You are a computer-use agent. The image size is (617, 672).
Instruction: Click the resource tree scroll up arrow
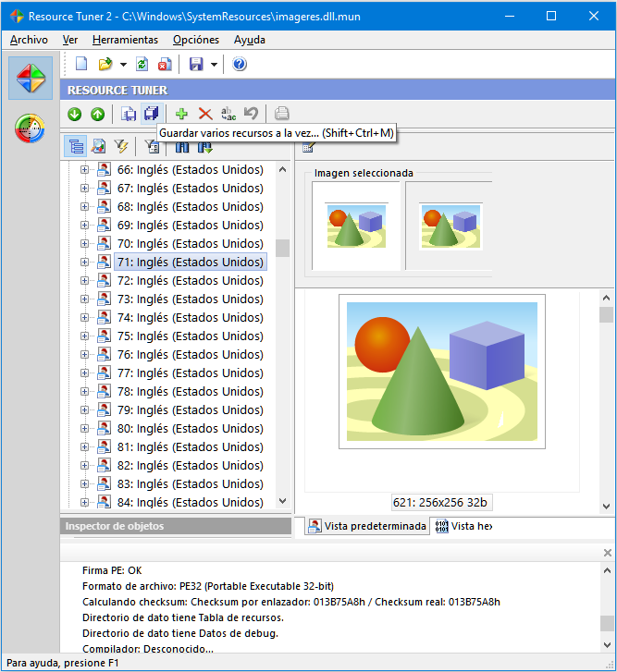(282, 170)
